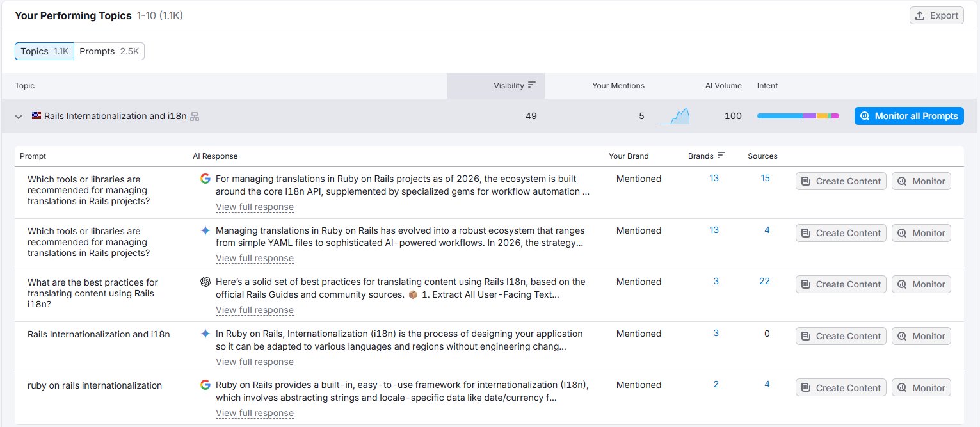Collapse the Rails Internationalization topic row
The width and height of the screenshot is (980, 427).
19,117
